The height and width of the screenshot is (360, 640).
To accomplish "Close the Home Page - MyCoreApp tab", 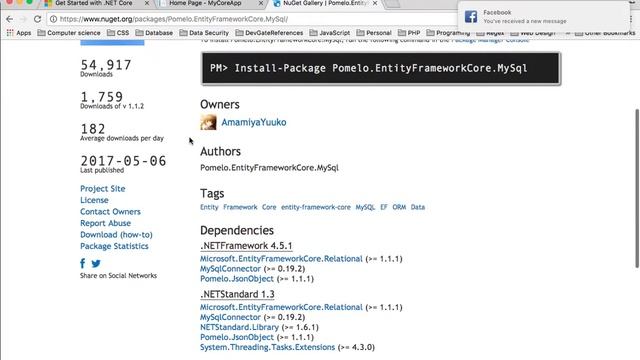I will (261, 3).
